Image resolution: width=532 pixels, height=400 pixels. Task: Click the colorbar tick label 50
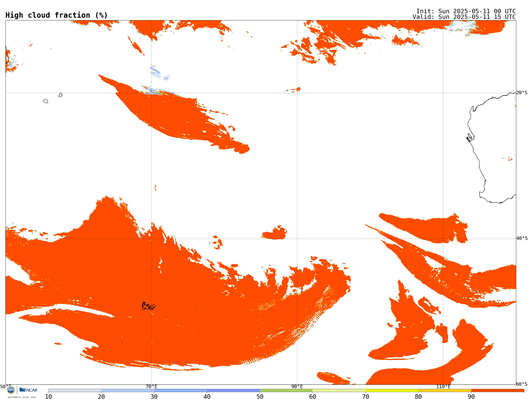pyautogui.click(x=260, y=397)
